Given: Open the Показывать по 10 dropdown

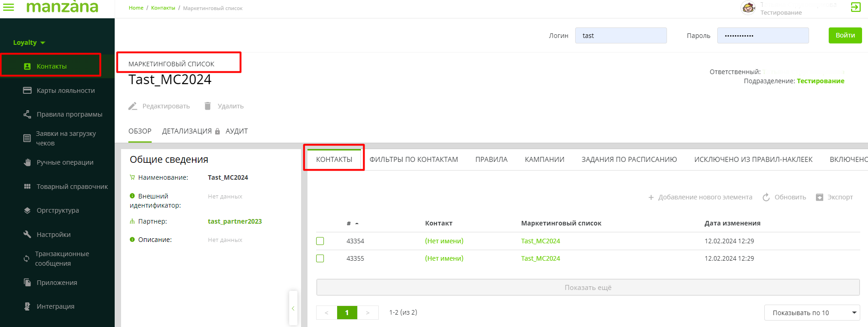Looking at the screenshot, I should 812,313.
